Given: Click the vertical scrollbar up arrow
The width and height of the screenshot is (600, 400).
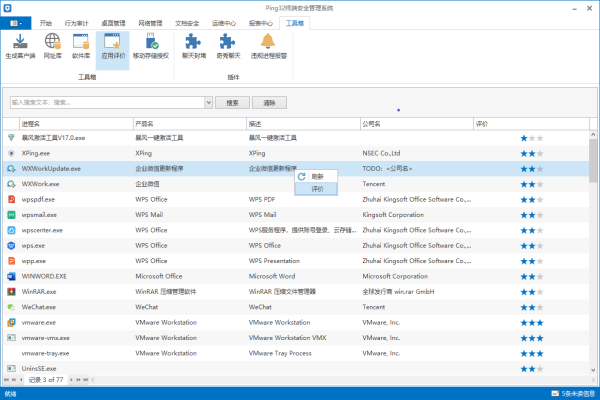Looking at the screenshot, I should pos(593,135).
